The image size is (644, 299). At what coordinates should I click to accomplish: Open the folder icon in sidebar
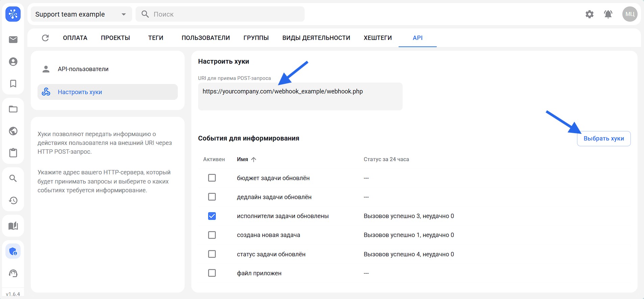[13, 109]
